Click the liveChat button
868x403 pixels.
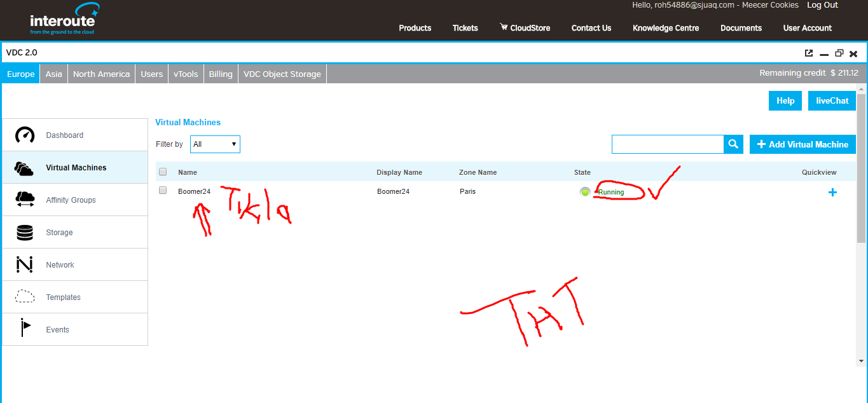tap(832, 100)
